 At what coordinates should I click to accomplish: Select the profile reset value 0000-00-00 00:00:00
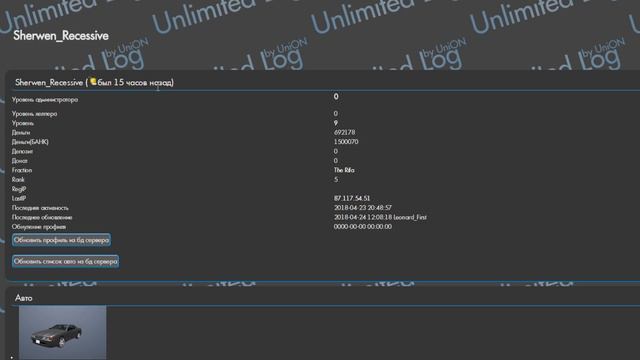[362, 227]
